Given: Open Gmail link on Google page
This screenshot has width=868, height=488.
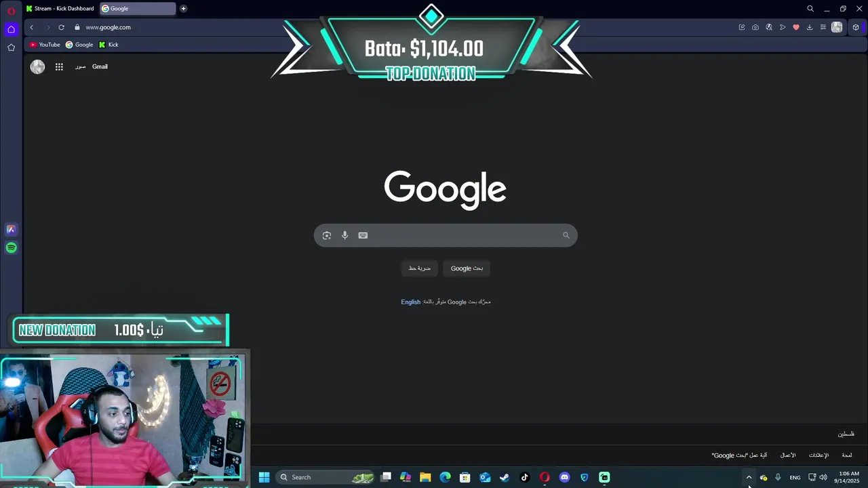Looking at the screenshot, I should [x=100, y=66].
